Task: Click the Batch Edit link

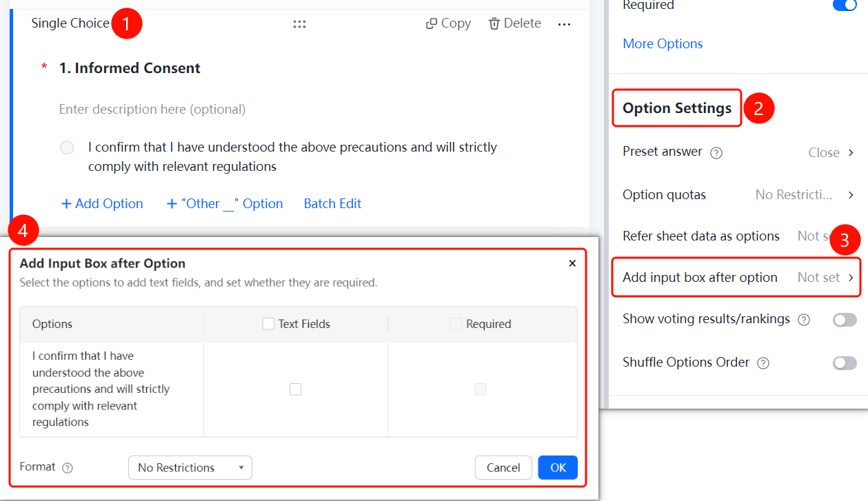Action: point(332,204)
